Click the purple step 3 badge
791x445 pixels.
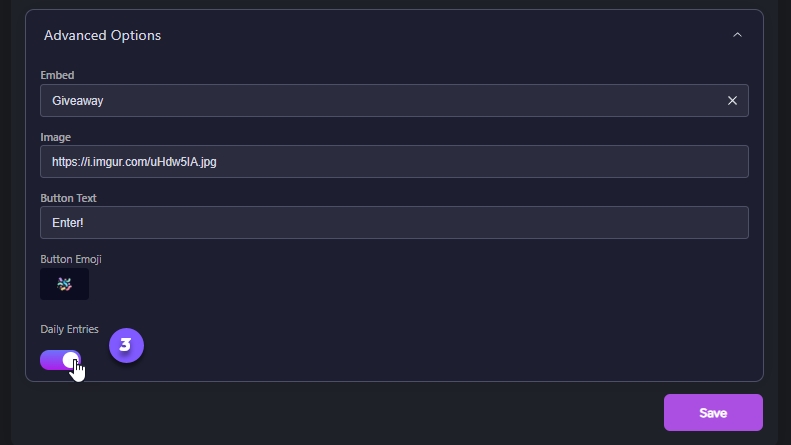click(x=126, y=345)
